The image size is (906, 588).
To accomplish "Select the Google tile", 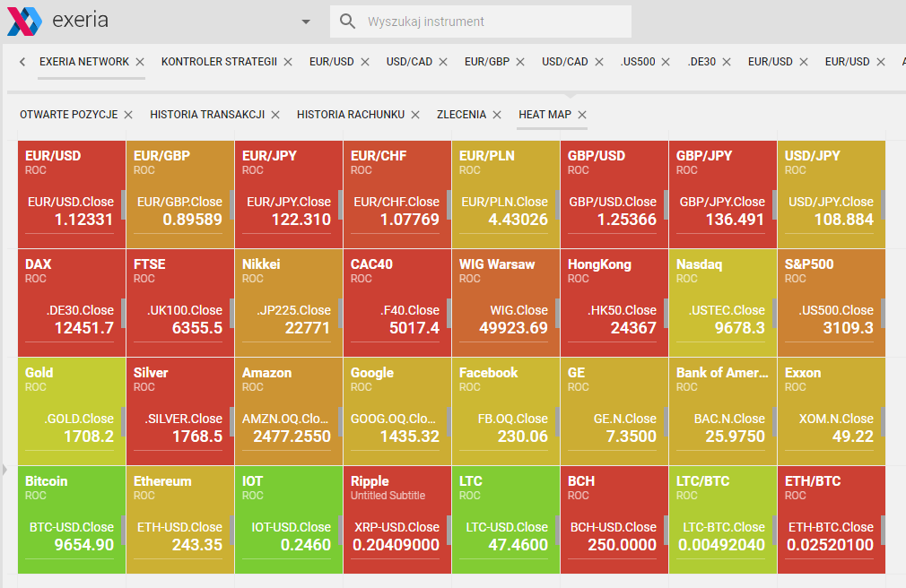I will point(397,411).
